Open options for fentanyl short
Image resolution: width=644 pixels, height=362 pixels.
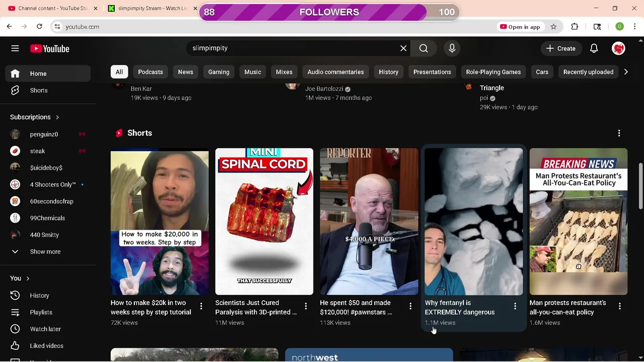[x=515, y=306]
